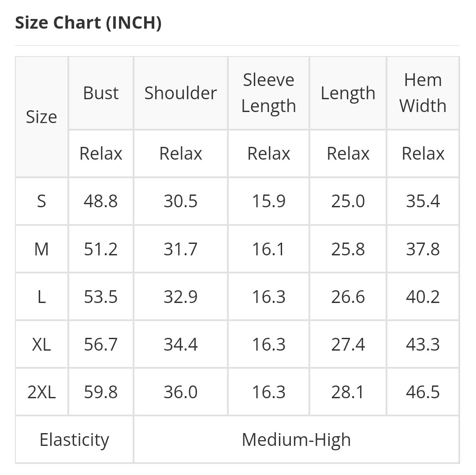476x475 pixels.
Task: Select the Size header cell
Action: 41,117
